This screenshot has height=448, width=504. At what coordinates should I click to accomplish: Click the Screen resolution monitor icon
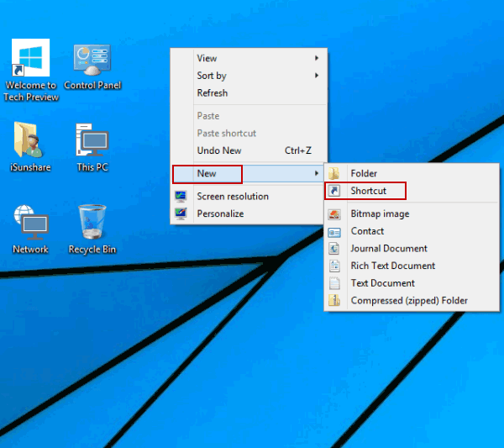[181, 197]
